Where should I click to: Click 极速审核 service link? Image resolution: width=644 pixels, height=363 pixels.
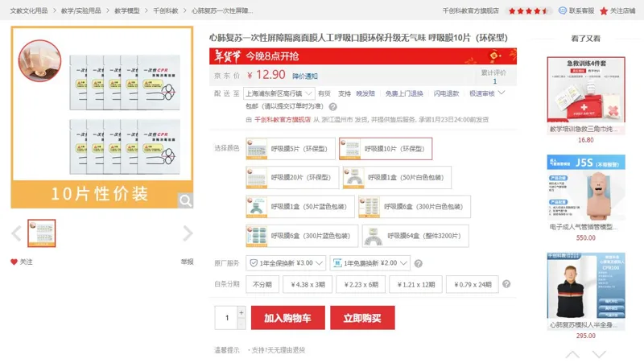click(x=482, y=93)
